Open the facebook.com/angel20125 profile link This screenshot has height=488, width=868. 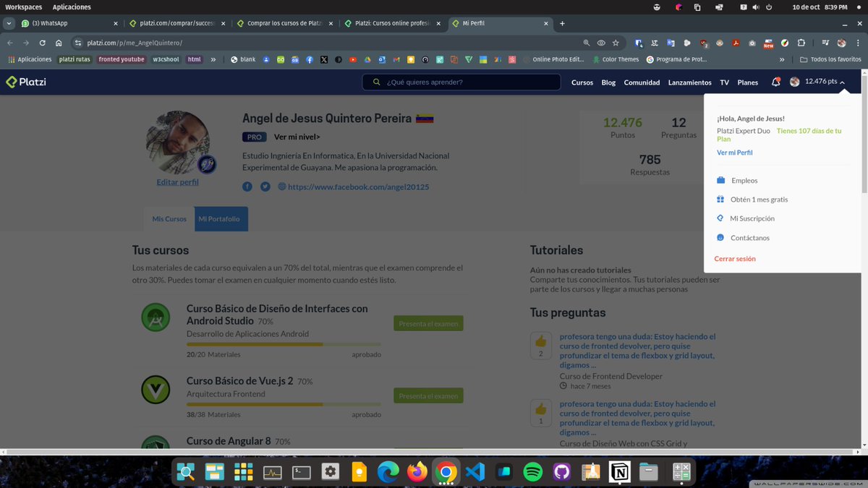point(358,187)
